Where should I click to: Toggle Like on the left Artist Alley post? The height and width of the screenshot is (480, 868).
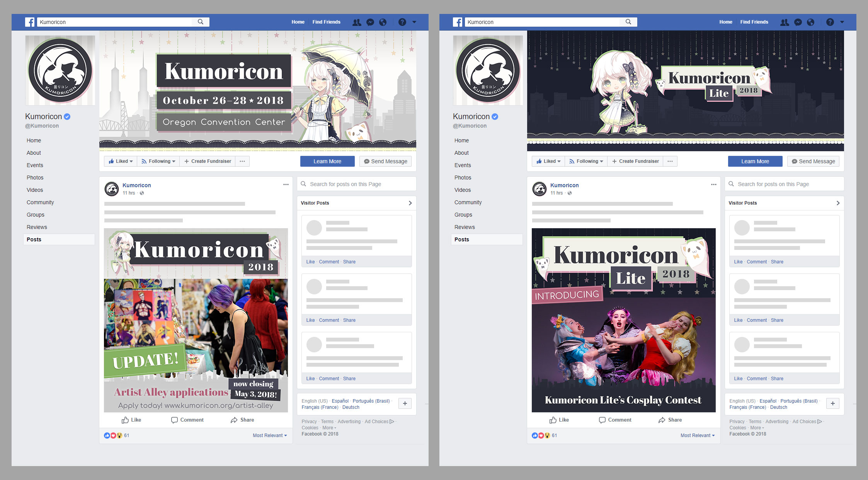(x=131, y=420)
